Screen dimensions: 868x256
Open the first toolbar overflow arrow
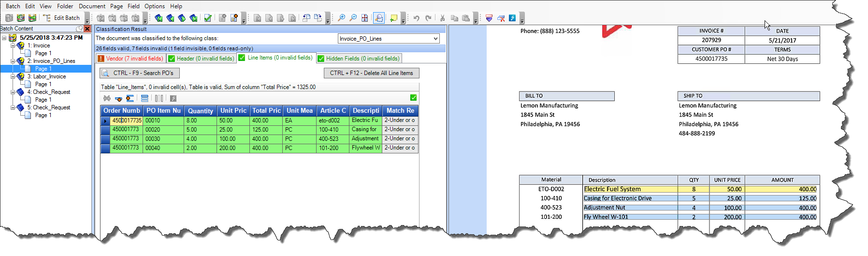87,19
